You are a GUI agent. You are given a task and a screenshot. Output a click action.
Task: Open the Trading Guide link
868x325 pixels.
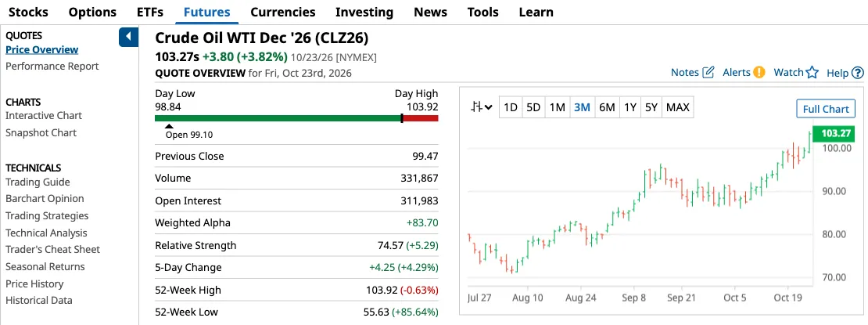38,182
